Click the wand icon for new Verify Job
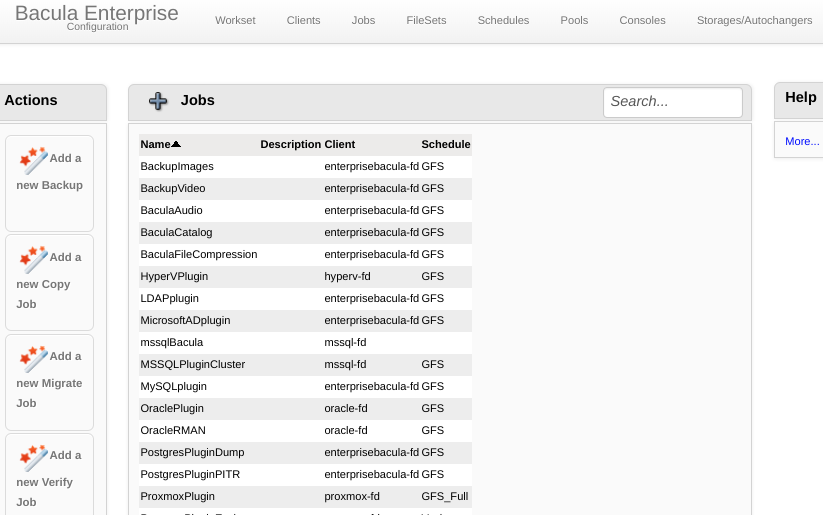Viewport: 823px width, 515px height. tap(33, 458)
